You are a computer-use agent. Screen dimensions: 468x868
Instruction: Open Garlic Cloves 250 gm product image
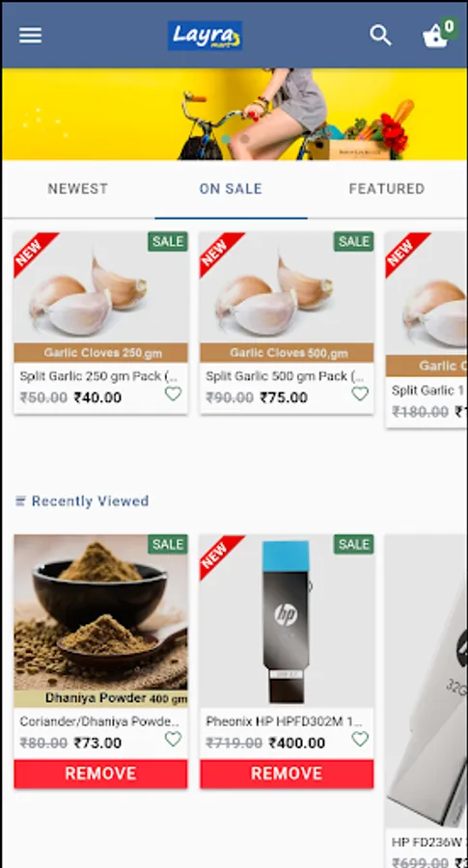click(100, 297)
